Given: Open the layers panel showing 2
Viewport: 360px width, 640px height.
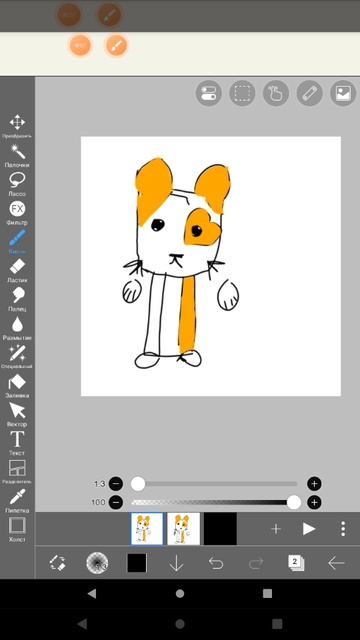Looking at the screenshot, I should coord(296,563).
